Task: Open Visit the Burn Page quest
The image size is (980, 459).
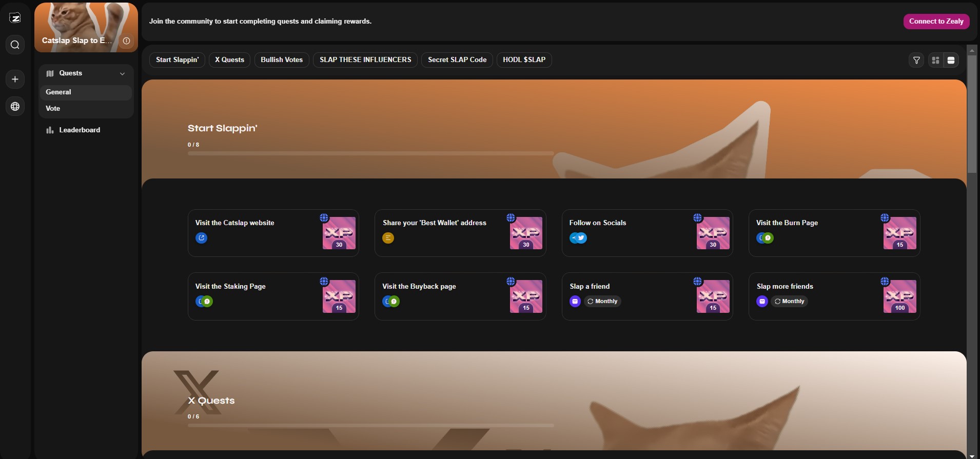Action: click(x=834, y=233)
